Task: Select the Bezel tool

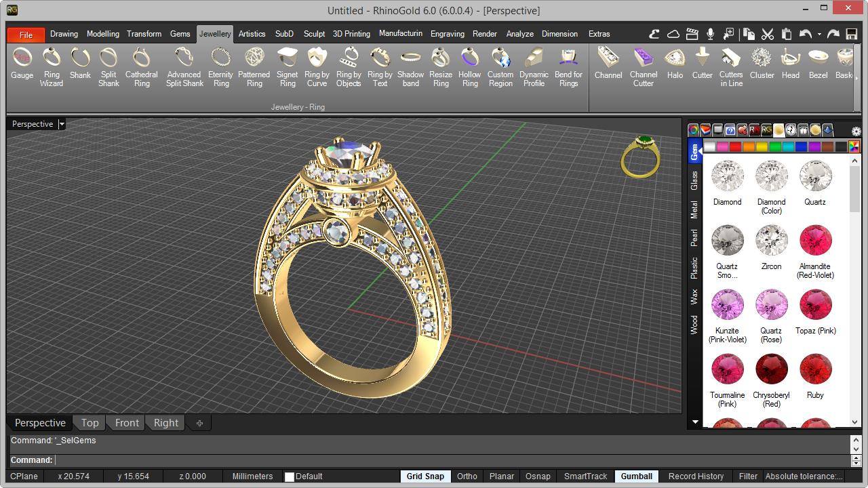Action: tap(818, 66)
